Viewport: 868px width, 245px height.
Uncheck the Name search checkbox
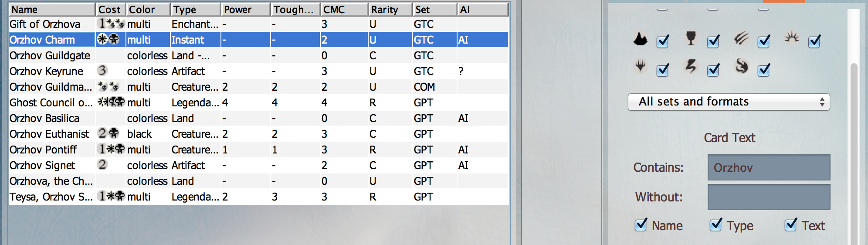(x=641, y=225)
